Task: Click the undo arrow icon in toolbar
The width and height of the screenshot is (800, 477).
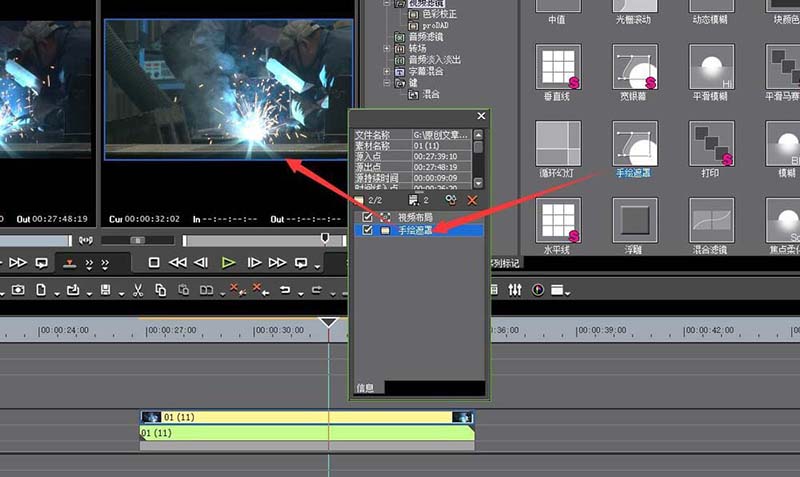Action: [x=285, y=290]
